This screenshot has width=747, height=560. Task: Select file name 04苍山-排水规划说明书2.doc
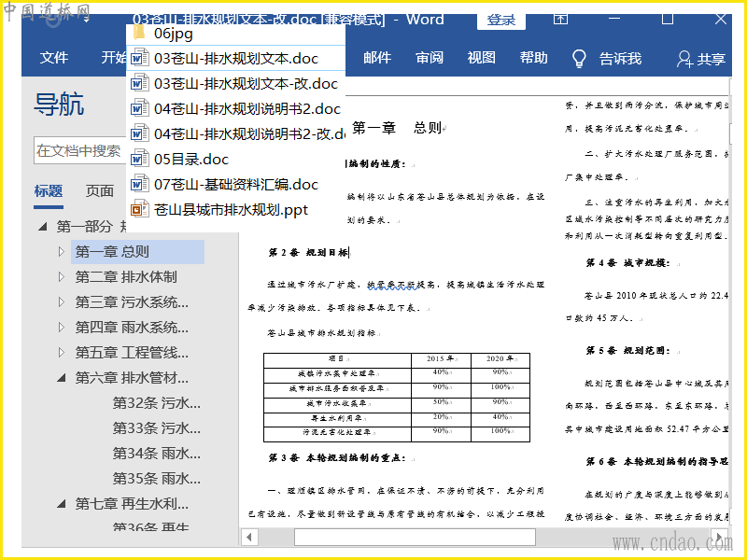[247, 108]
